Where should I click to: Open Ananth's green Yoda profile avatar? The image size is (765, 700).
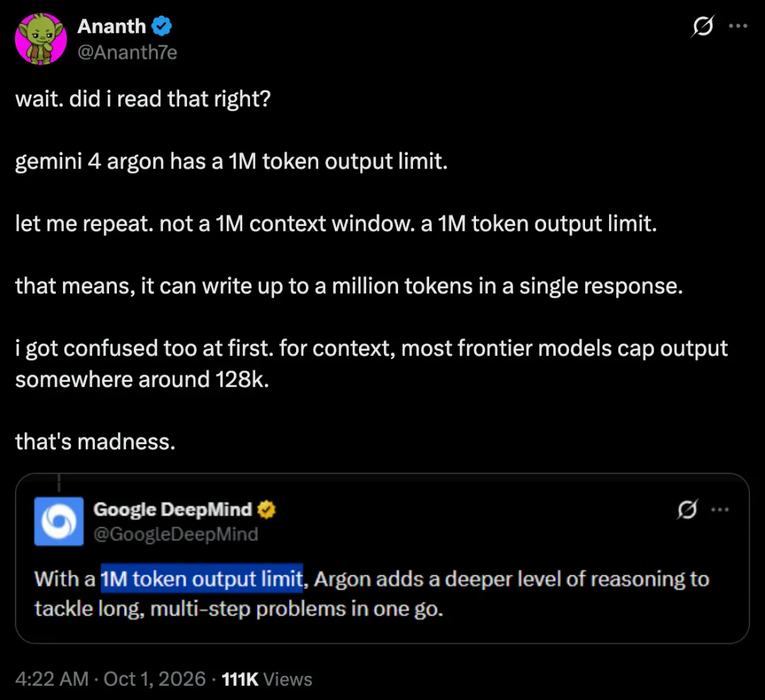(x=41, y=38)
